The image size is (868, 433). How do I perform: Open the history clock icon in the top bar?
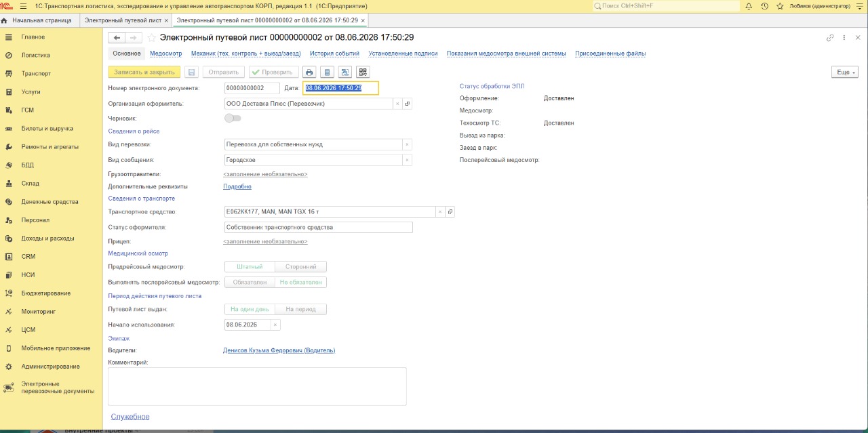764,5
